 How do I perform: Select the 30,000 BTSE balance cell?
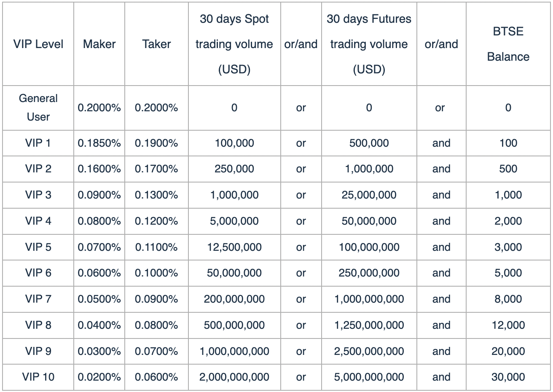[x=508, y=377]
